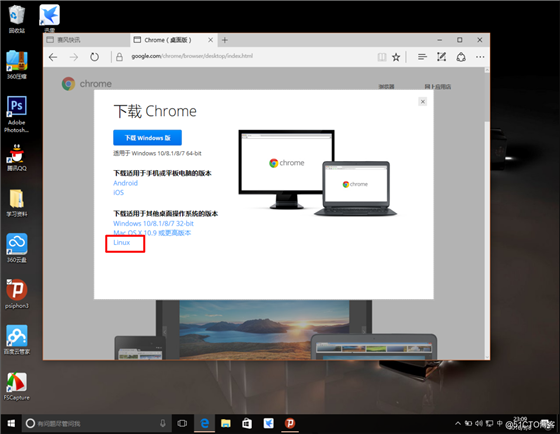Minimize the Edge browser window

click(440, 40)
